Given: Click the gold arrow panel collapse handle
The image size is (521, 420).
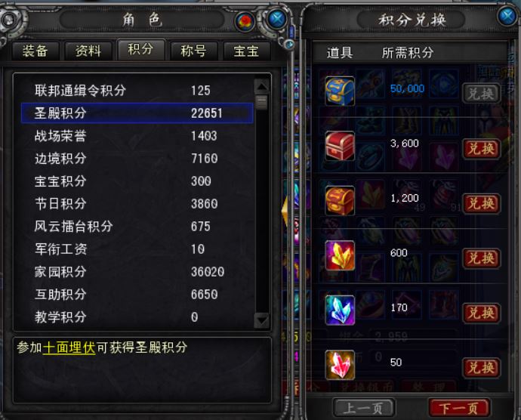Looking at the screenshot, I should 285,211.
